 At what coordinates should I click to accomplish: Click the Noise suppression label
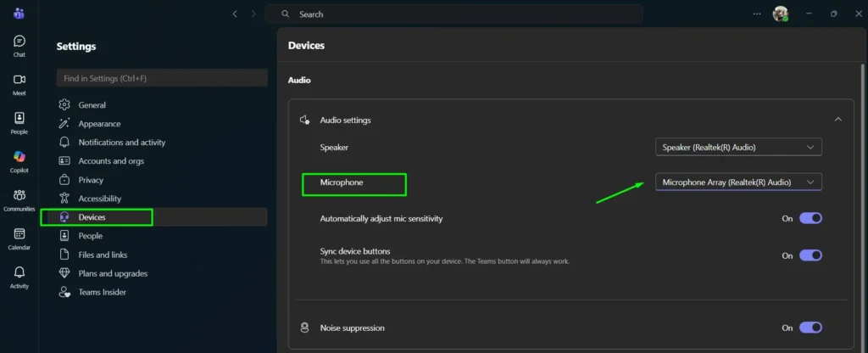(x=352, y=328)
